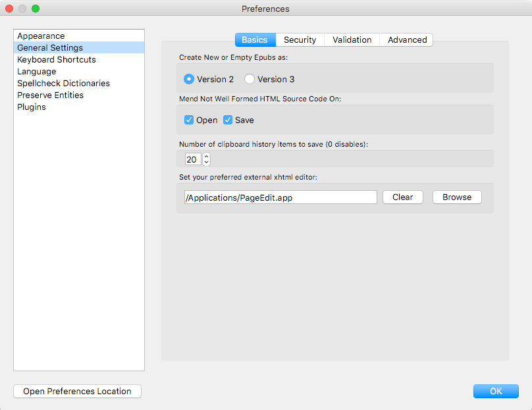Switch to the Validation tab
532x410 pixels.
352,39
